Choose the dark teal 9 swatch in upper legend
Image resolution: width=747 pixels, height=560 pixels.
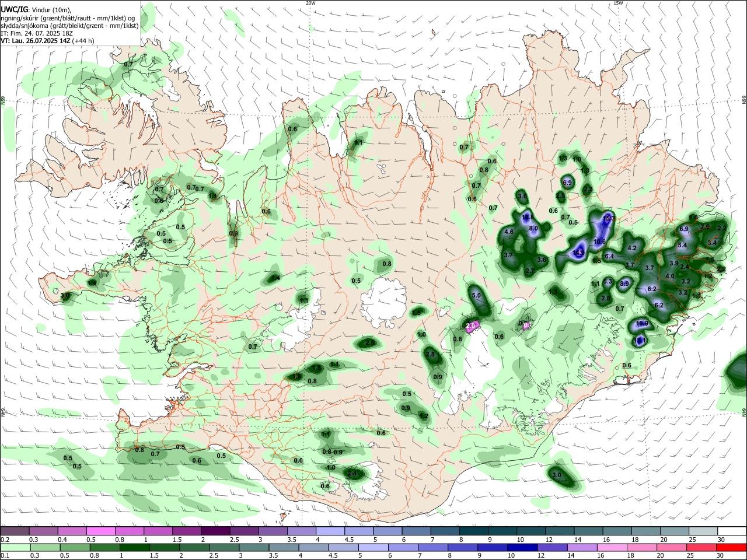[502, 531]
